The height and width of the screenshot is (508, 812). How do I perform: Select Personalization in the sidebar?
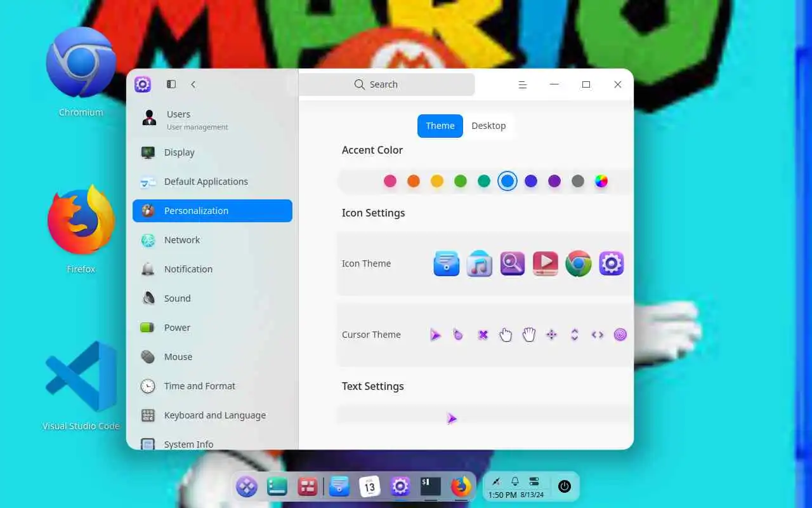[213, 211]
